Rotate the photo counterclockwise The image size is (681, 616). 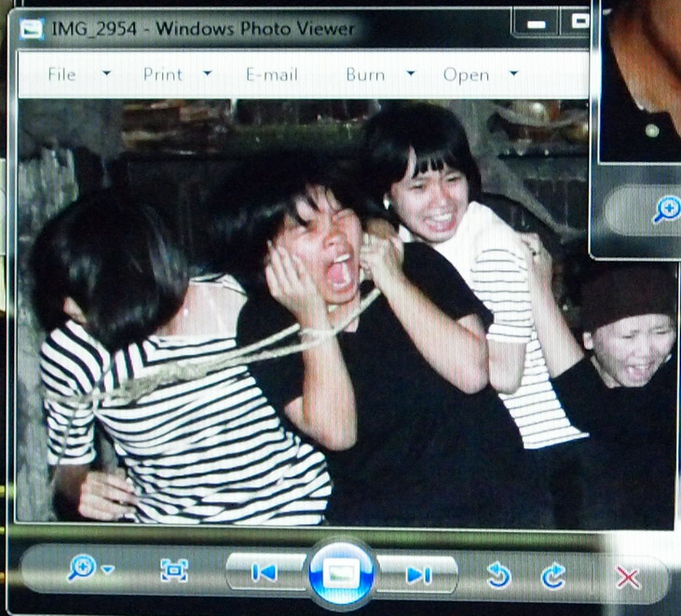[x=498, y=575]
